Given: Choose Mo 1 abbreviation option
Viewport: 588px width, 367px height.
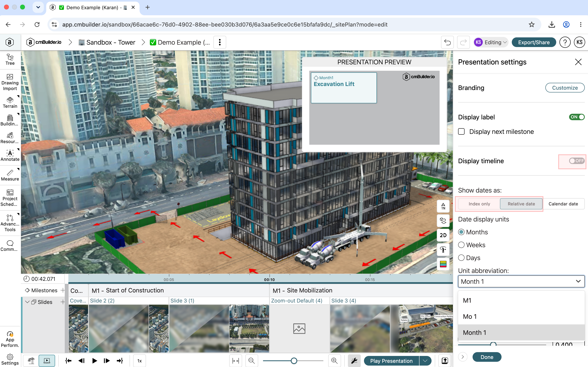Looking at the screenshot, I should tap(521, 317).
